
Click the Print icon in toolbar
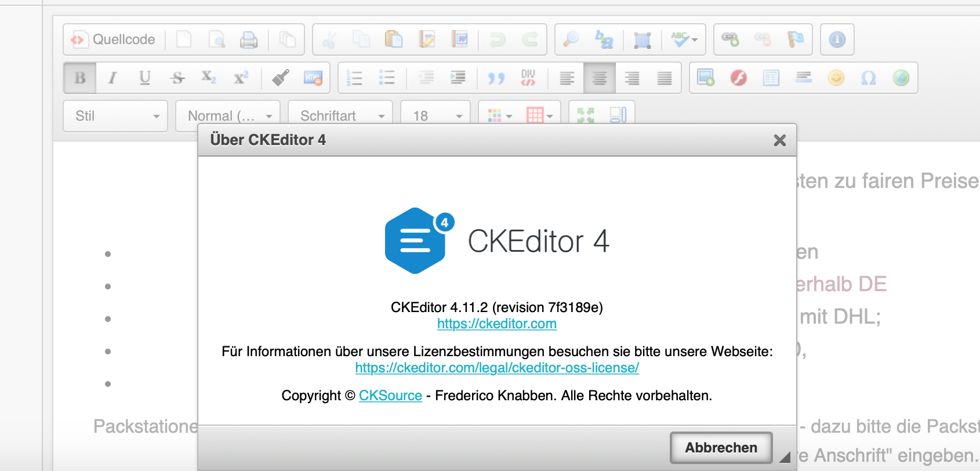(x=249, y=39)
